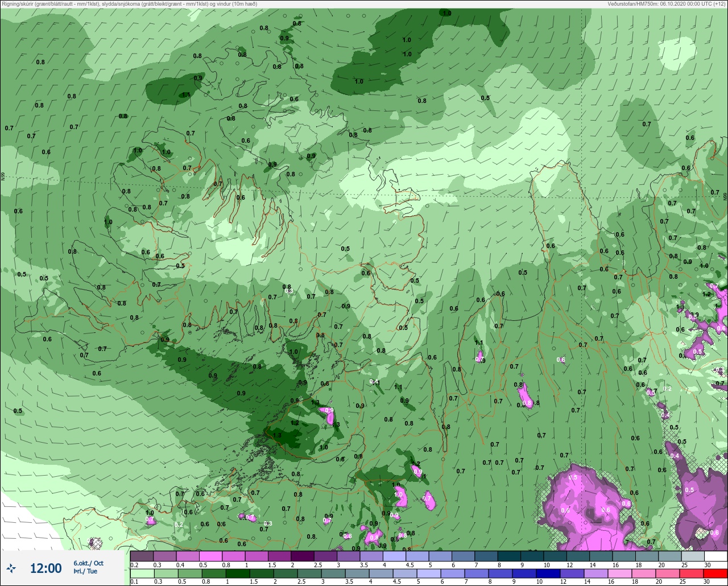The height and width of the screenshot is (586, 728).
Task: Pick the dark teal 8 swatch in upper legend
Action: (x=508, y=556)
